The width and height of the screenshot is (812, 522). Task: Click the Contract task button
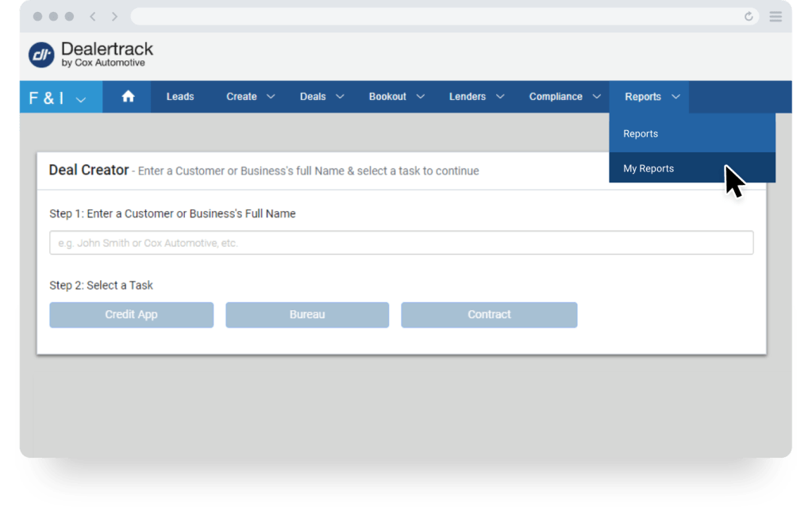coord(489,314)
